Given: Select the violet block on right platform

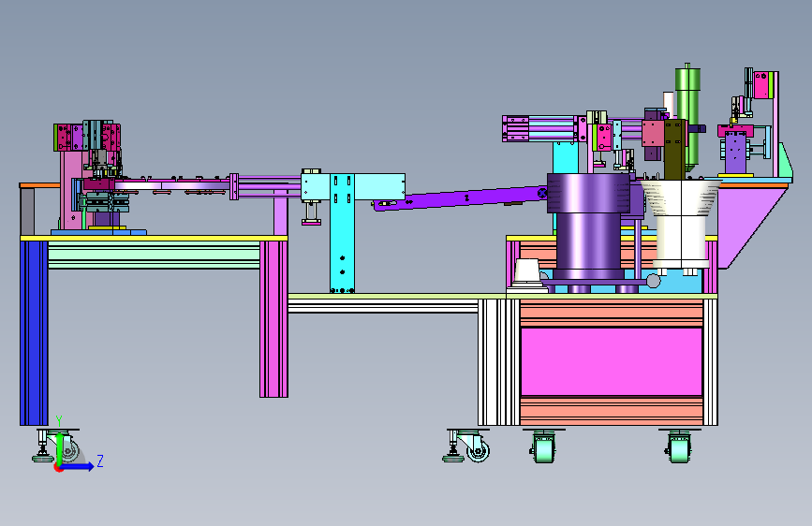Looking at the screenshot, I should pyautogui.click(x=735, y=153).
